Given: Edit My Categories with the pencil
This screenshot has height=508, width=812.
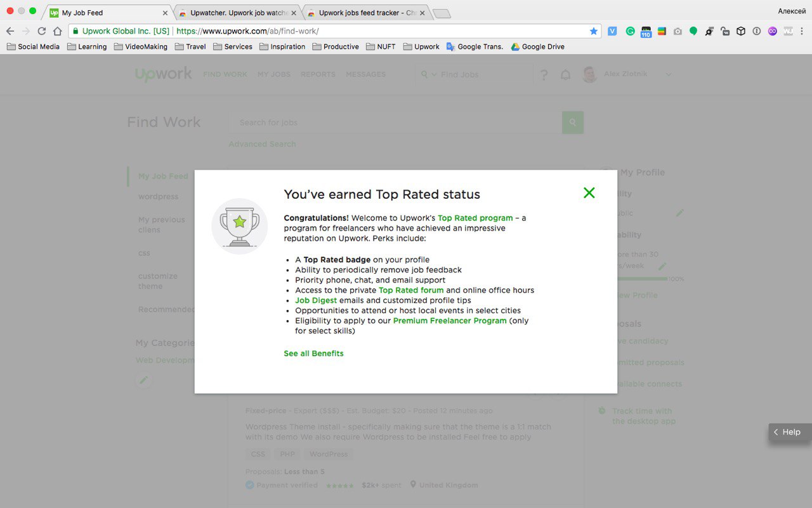Looking at the screenshot, I should coord(144,380).
